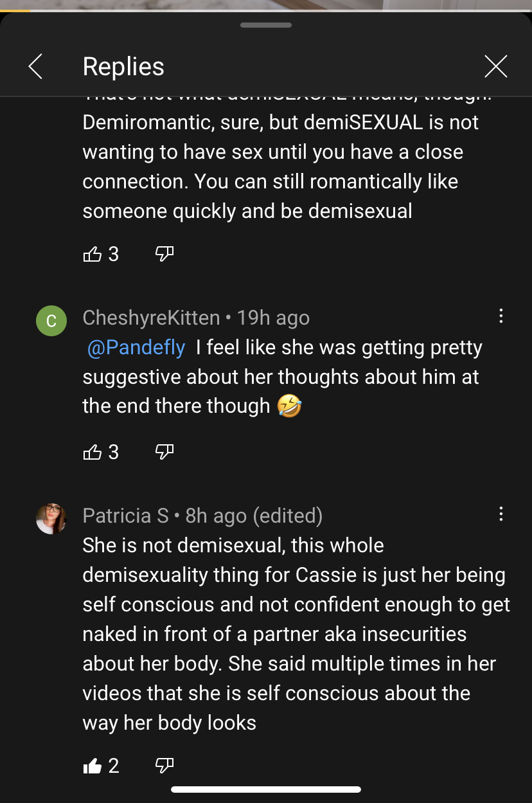The height and width of the screenshot is (803, 532).
Task: Go back using the Replies back arrow
Action: tap(35, 66)
